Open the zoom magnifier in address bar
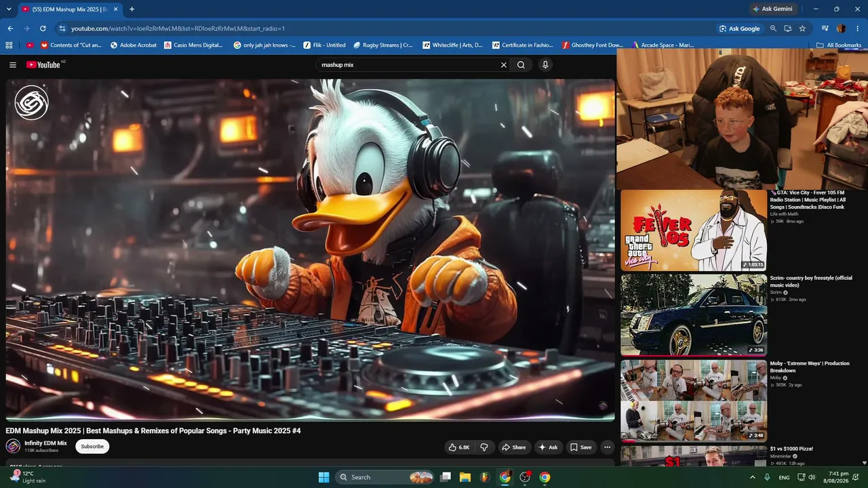 click(773, 28)
